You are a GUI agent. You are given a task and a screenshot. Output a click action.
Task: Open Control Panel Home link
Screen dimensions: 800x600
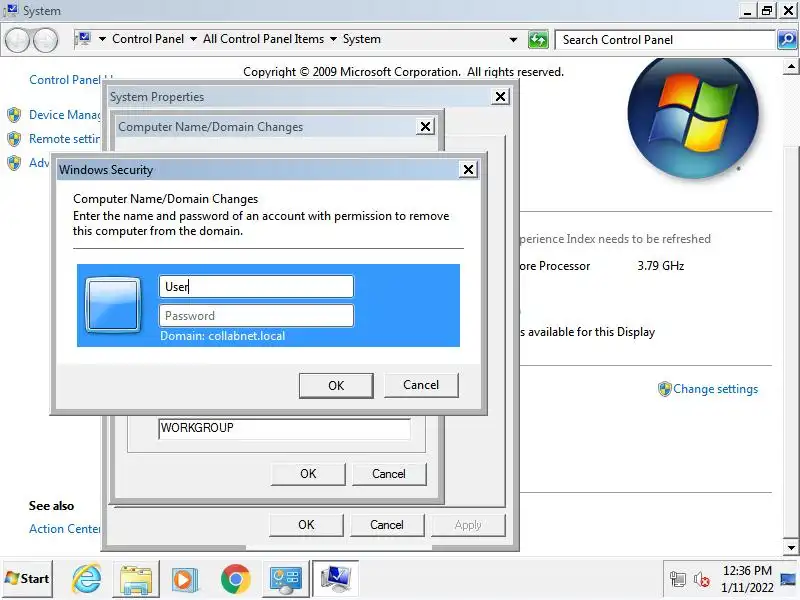click(x=71, y=80)
